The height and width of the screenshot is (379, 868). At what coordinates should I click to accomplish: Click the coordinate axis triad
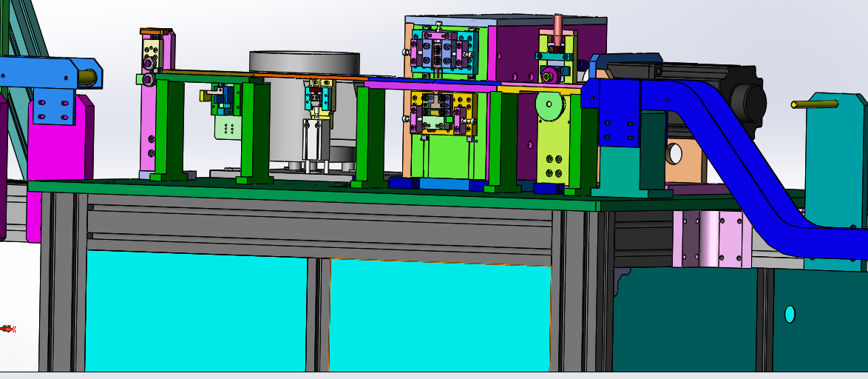click(8, 329)
